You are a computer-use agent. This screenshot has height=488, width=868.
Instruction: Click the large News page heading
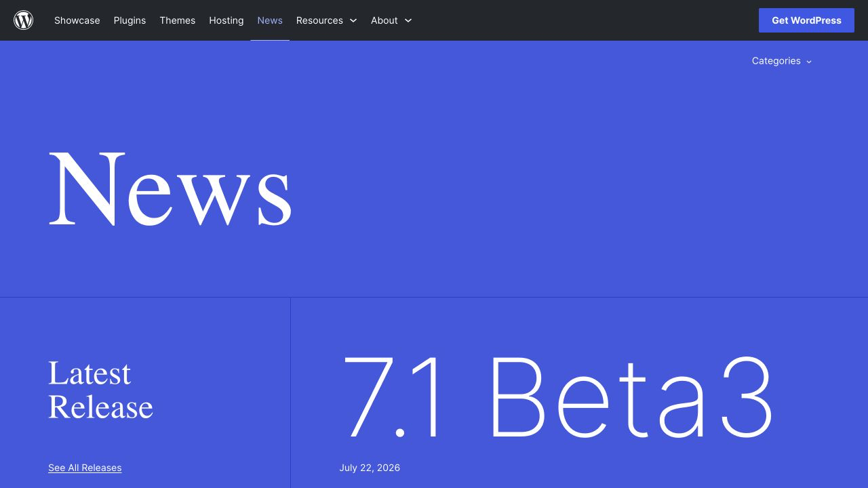tap(170, 189)
